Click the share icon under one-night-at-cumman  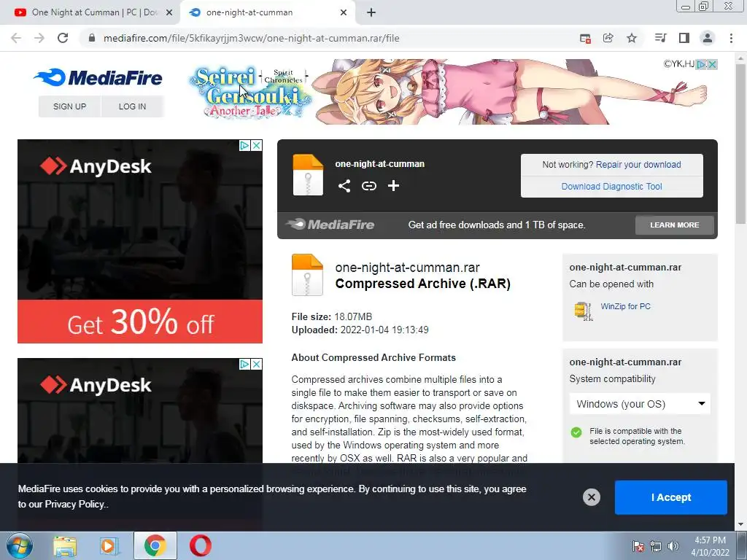pos(344,186)
